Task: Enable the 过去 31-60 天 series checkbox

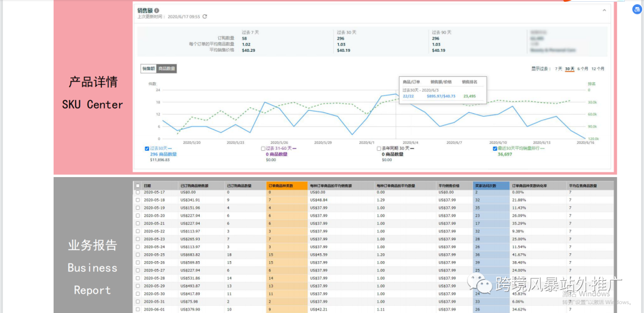Action: coord(264,148)
